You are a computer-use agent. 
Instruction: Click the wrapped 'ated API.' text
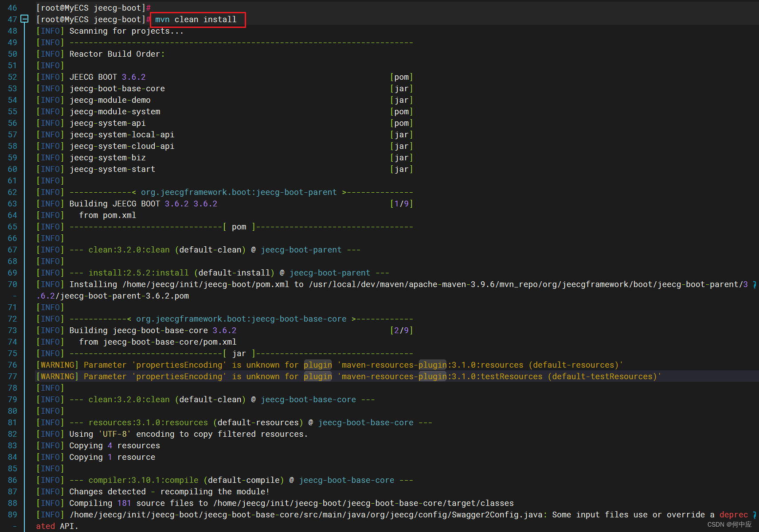[57, 526]
